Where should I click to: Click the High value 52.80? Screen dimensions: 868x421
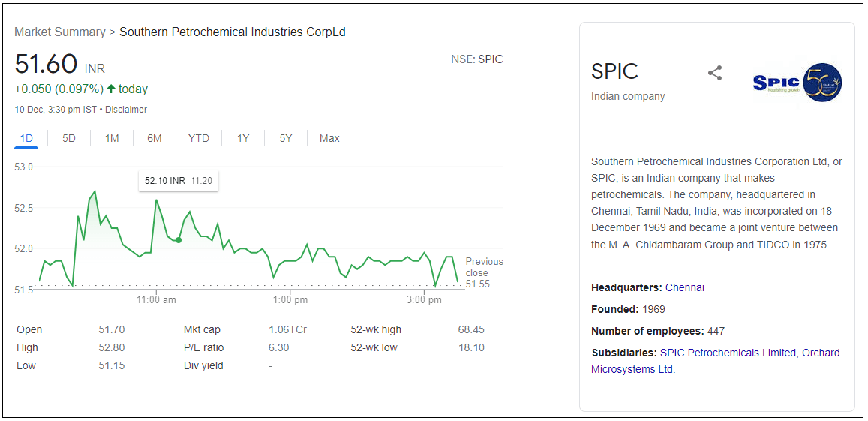[111, 348]
